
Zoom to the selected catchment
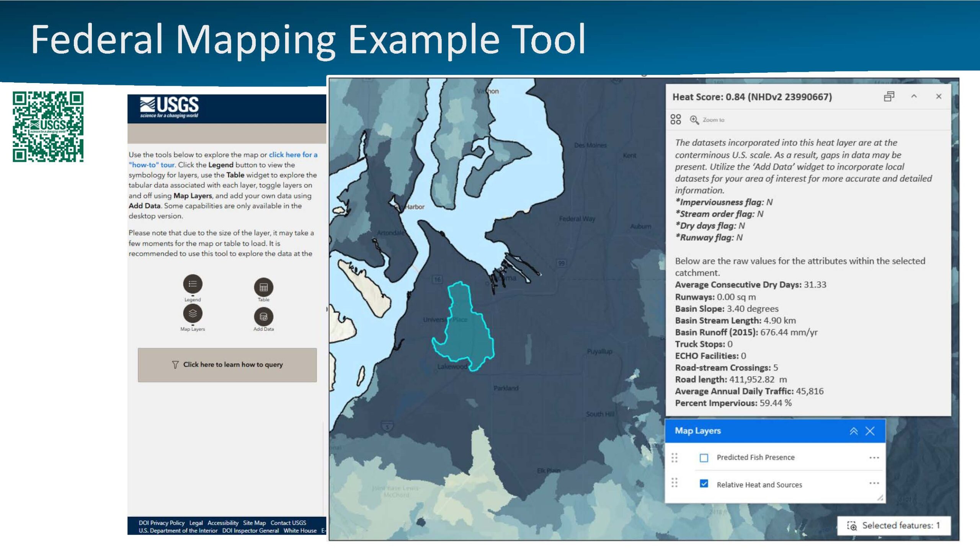tap(707, 120)
